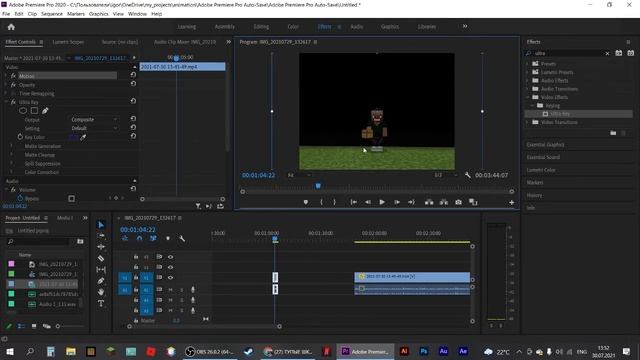The image size is (640, 360).
Task: Open the Output dropdown set to Composite
Action: pos(94,120)
